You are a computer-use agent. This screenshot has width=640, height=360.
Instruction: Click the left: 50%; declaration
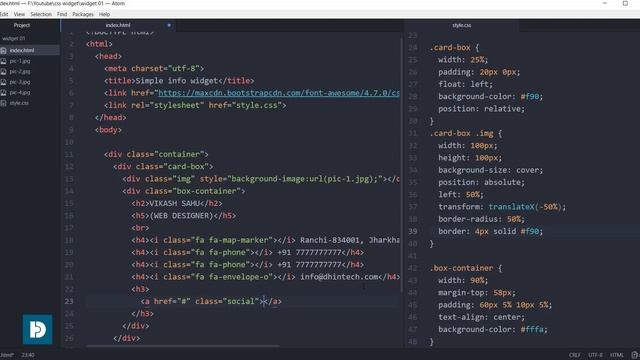(x=461, y=195)
